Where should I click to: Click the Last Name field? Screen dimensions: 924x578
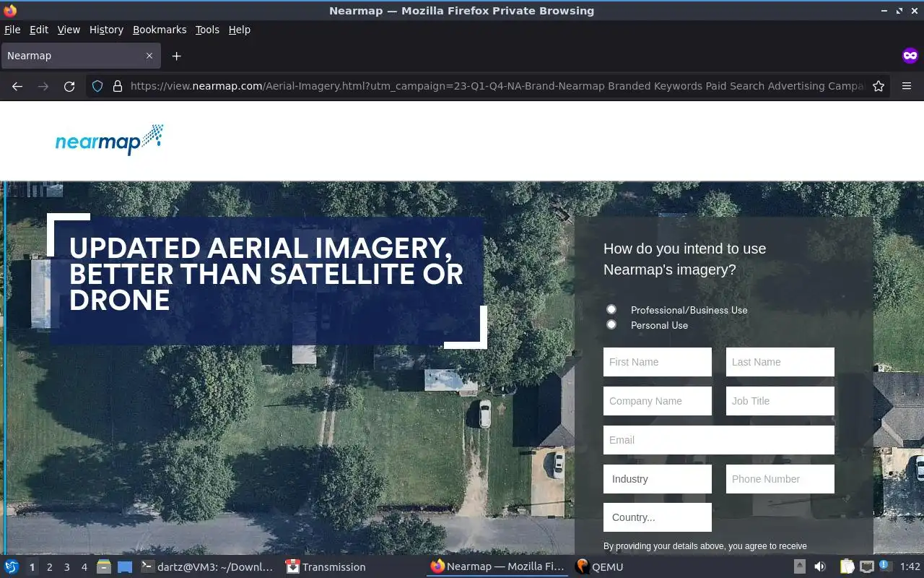780,362
